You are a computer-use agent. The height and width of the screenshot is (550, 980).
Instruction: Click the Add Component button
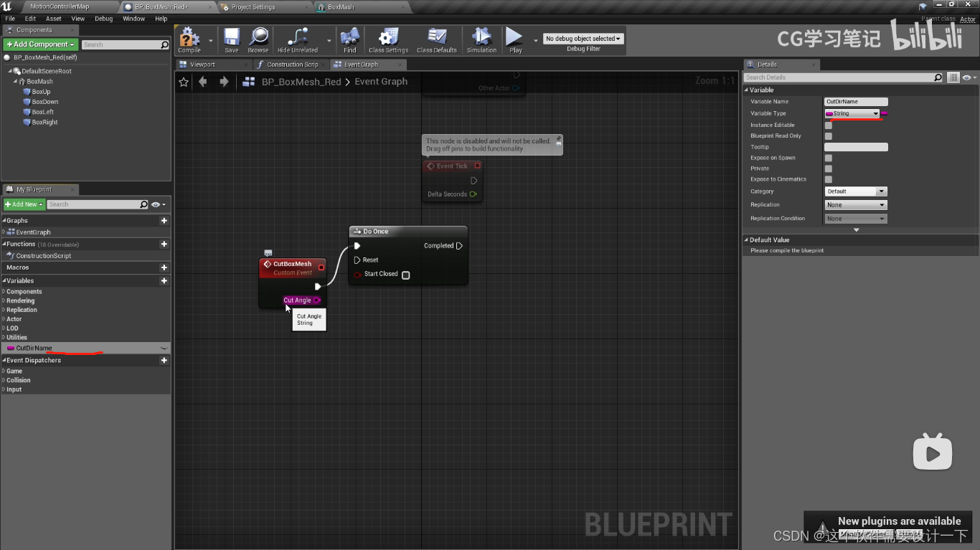click(x=39, y=44)
